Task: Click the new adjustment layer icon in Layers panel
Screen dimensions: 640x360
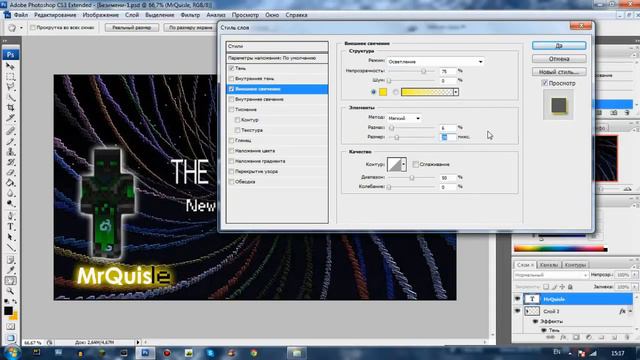Action: tap(589, 338)
